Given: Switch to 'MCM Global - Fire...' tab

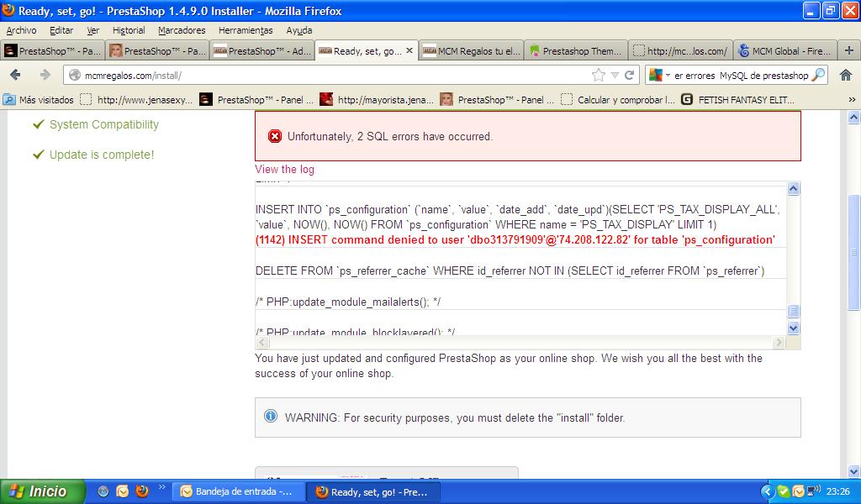Looking at the screenshot, I should tap(785, 50).
